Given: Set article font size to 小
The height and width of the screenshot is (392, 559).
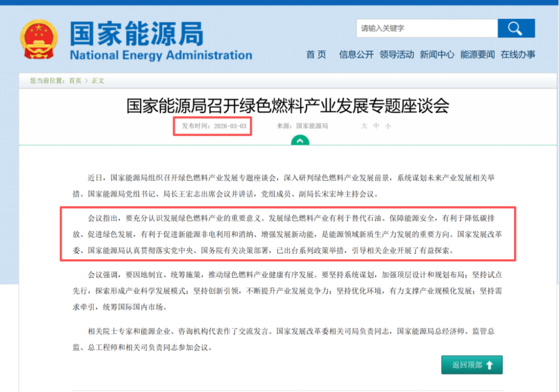Looking at the screenshot, I should click(x=388, y=126).
